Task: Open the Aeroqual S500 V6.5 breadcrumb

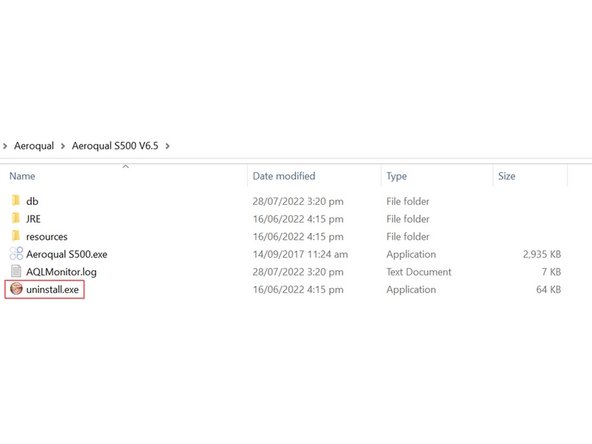Action: [x=115, y=146]
